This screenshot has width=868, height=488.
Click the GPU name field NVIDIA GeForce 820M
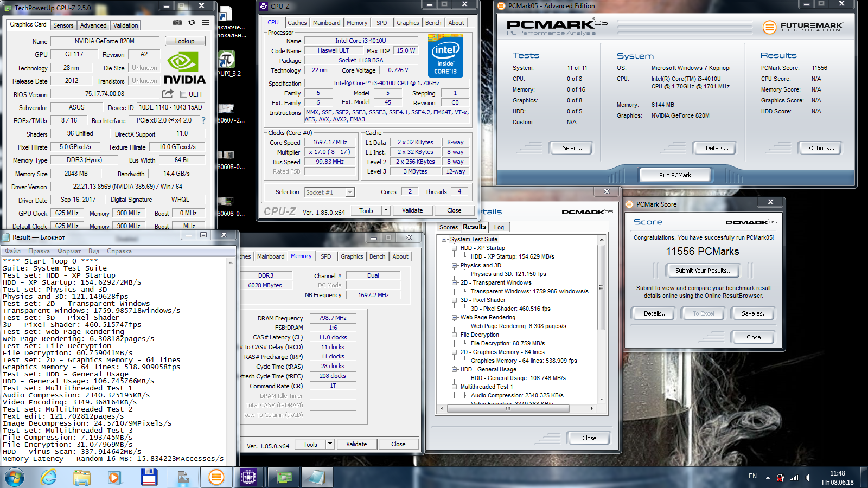coord(105,41)
